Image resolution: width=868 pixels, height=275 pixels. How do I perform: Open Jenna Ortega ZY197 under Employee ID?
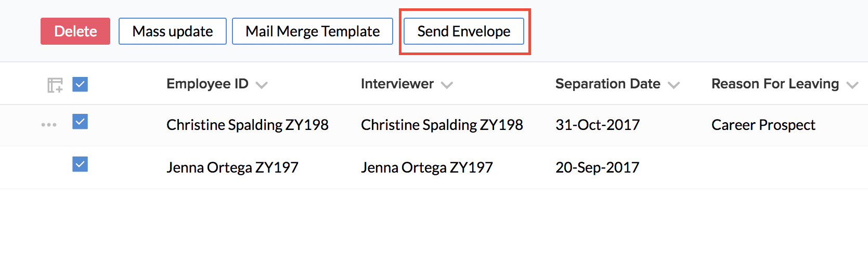pyautogui.click(x=232, y=167)
